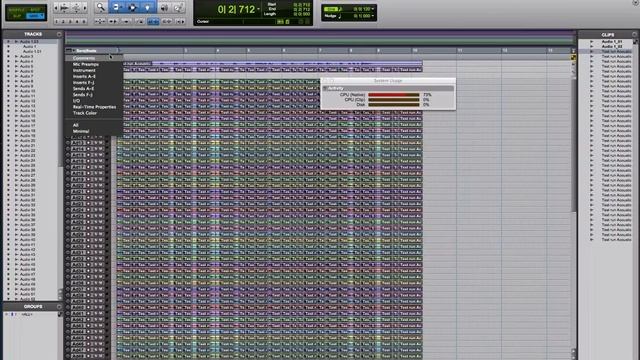The image size is (640, 360).
Task: Click bar 12 on the timeline ruler
Action: coord(505,51)
